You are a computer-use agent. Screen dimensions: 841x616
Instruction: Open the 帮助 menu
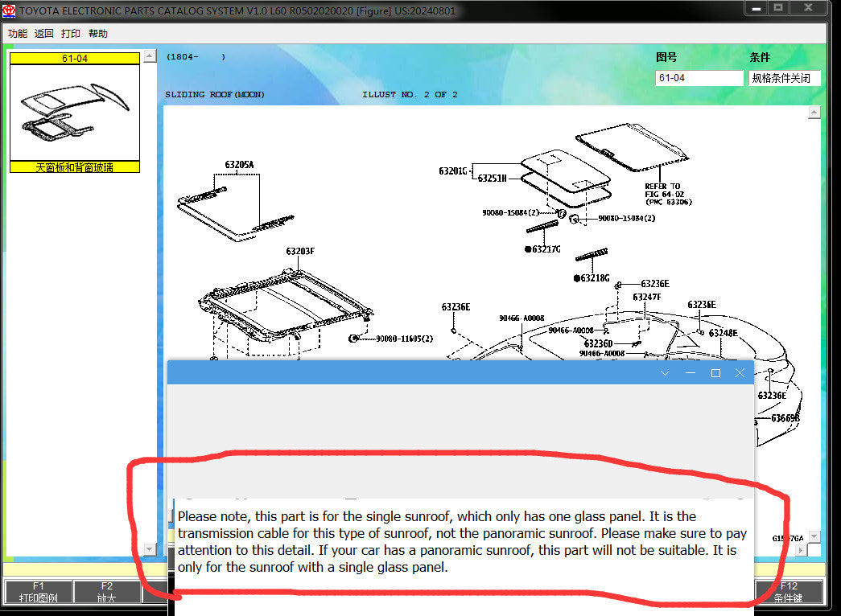98,33
